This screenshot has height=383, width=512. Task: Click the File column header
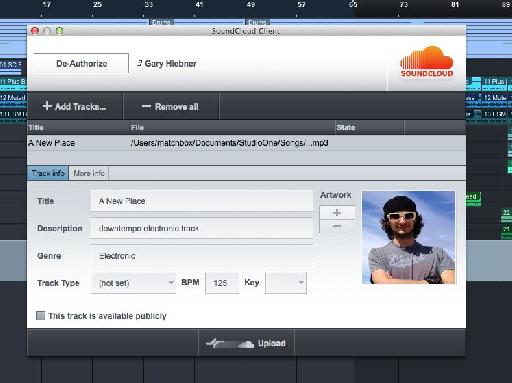coord(232,127)
